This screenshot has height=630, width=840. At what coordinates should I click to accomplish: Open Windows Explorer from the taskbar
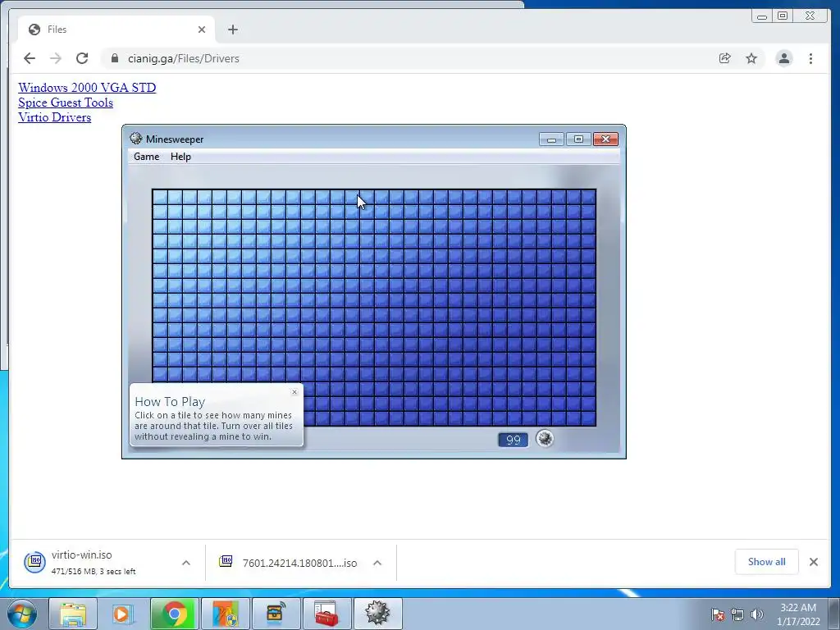pos(73,614)
